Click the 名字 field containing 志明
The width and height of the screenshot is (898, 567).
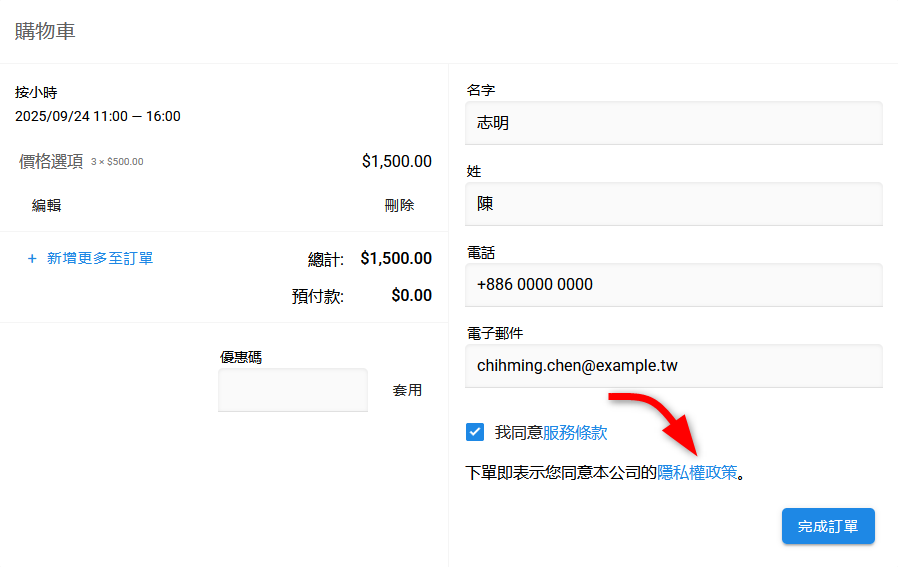click(x=673, y=123)
